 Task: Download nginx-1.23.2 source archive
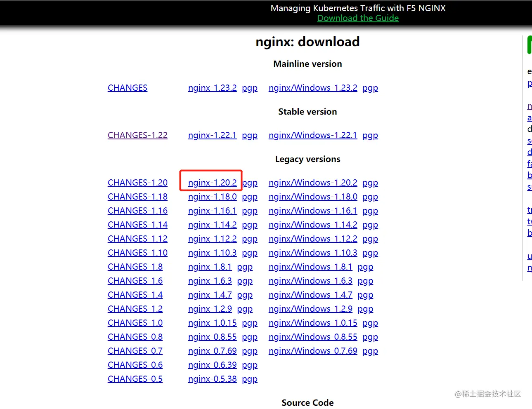213,88
